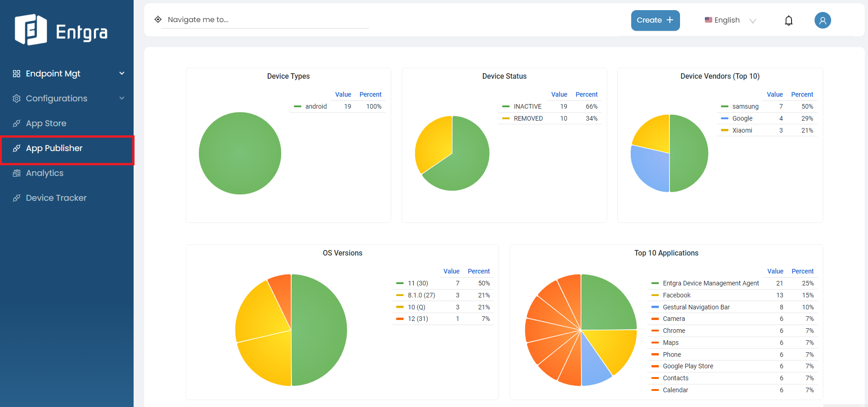Expand the Endpoint Mgt menu chevron

coord(122,73)
